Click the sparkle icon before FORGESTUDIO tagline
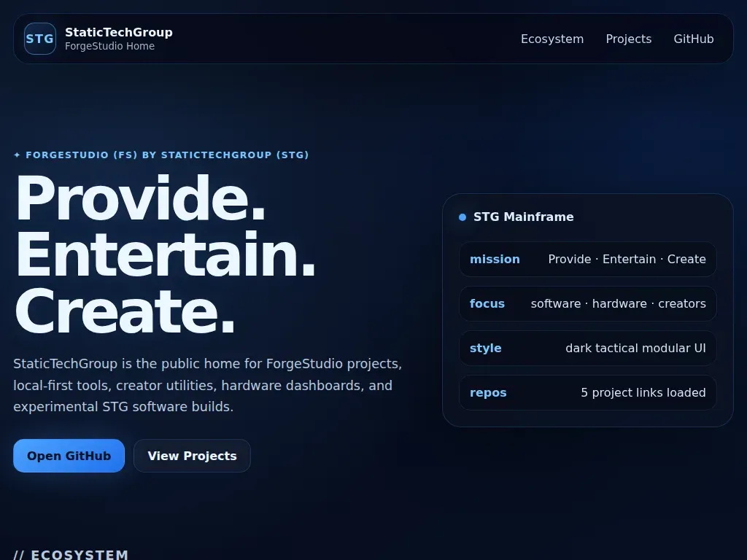Screen dimensions: 747x560 point(18,155)
